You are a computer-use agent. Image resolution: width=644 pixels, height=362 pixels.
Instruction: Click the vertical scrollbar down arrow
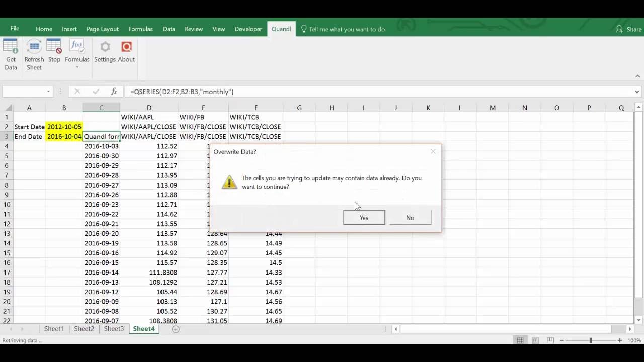pyautogui.click(x=639, y=320)
